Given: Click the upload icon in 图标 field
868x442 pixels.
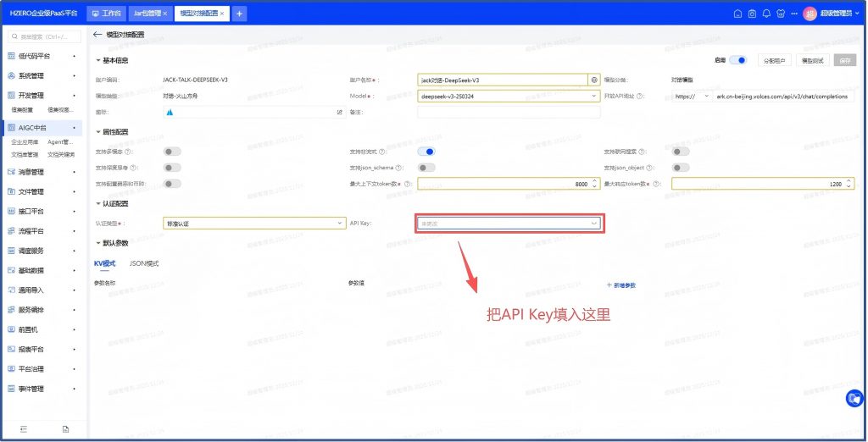Looking at the screenshot, I should point(339,112).
